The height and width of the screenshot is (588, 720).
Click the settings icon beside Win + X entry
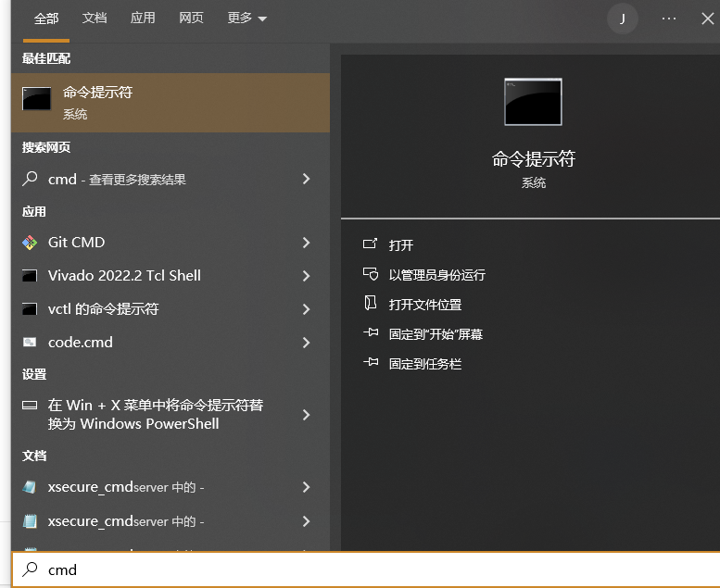pyautogui.click(x=30, y=405)
